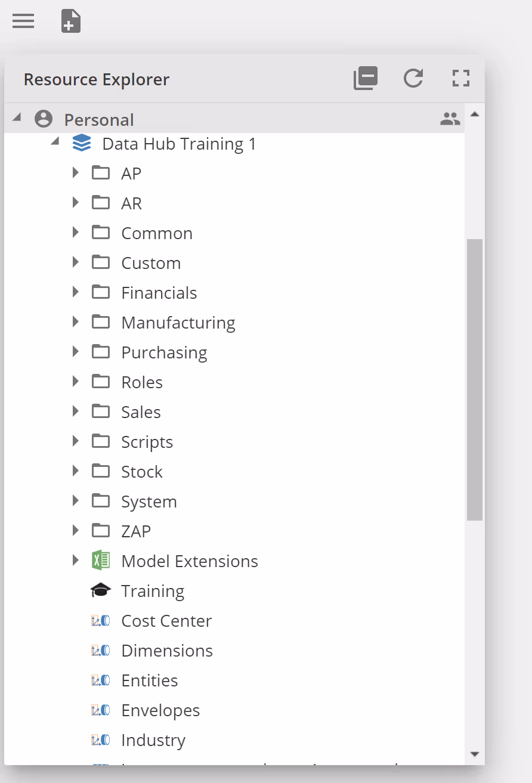This screenshot has width=532, height=783.
Task: Select the Manufacturing folder
Action: coord(178,323)
